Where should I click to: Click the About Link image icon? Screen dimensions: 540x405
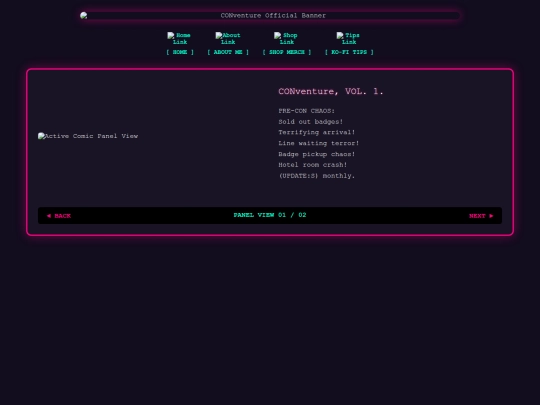[x=228, y=39]
